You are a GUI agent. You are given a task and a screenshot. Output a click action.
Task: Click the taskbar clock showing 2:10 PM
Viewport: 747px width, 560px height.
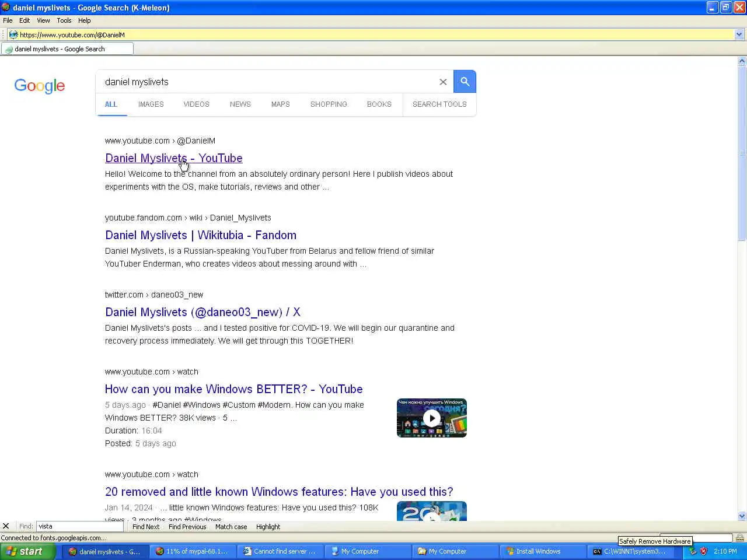(x=725, y=551)
